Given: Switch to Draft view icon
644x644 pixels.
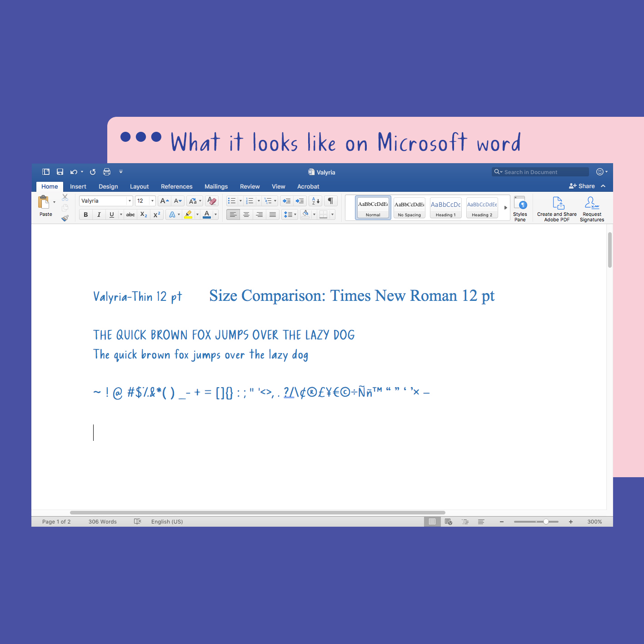Looking at the screenshot, I should (481, 522).
